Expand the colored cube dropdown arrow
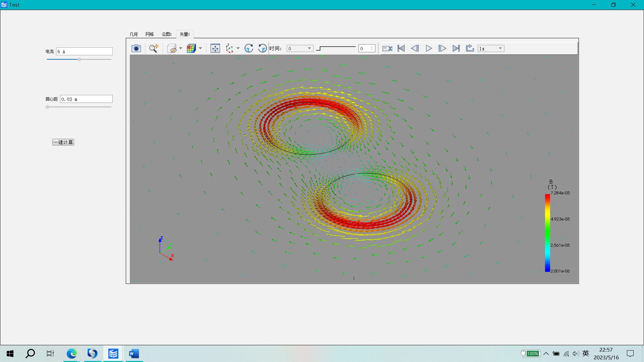 (x=200, y=49)
